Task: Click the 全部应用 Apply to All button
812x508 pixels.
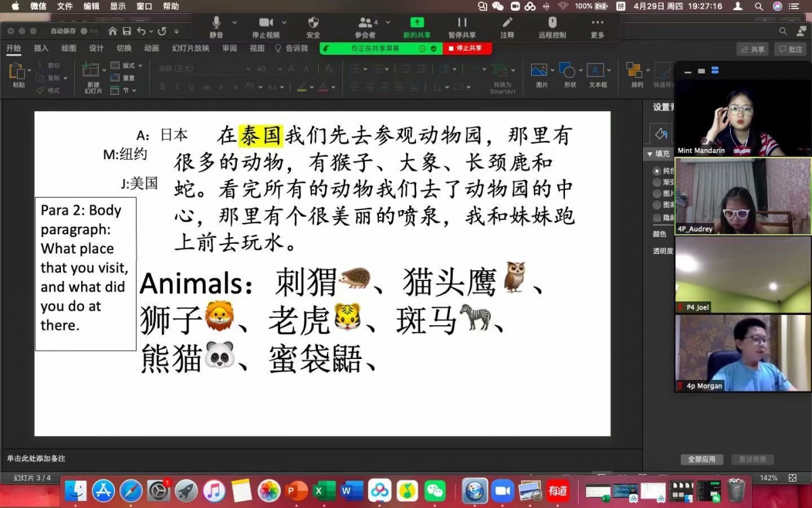Action: coord(701,459)
